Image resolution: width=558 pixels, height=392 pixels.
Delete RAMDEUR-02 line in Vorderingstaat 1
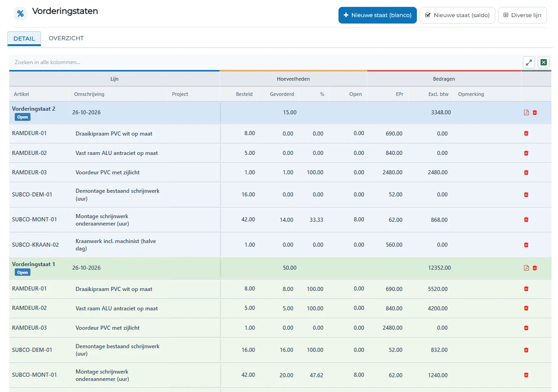[x=526, y=308]
